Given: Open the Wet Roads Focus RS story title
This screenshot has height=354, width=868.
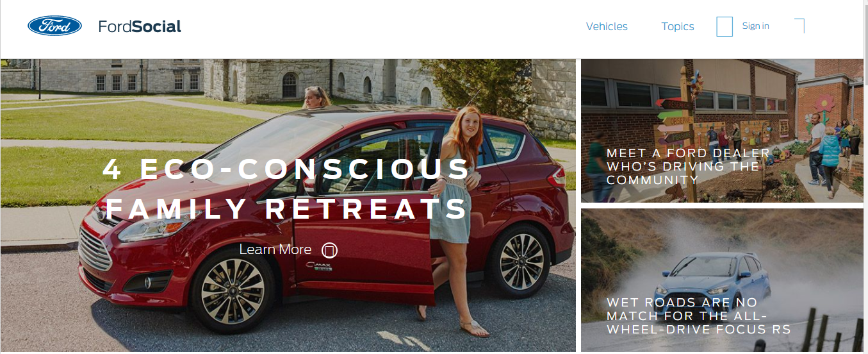Looking at the screenshot, I should [699, 316].
